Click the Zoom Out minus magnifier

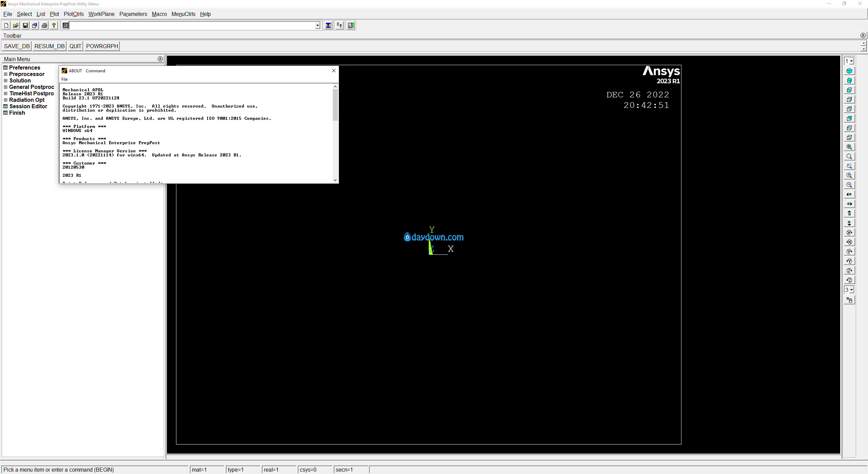click(x=849, y=185)
